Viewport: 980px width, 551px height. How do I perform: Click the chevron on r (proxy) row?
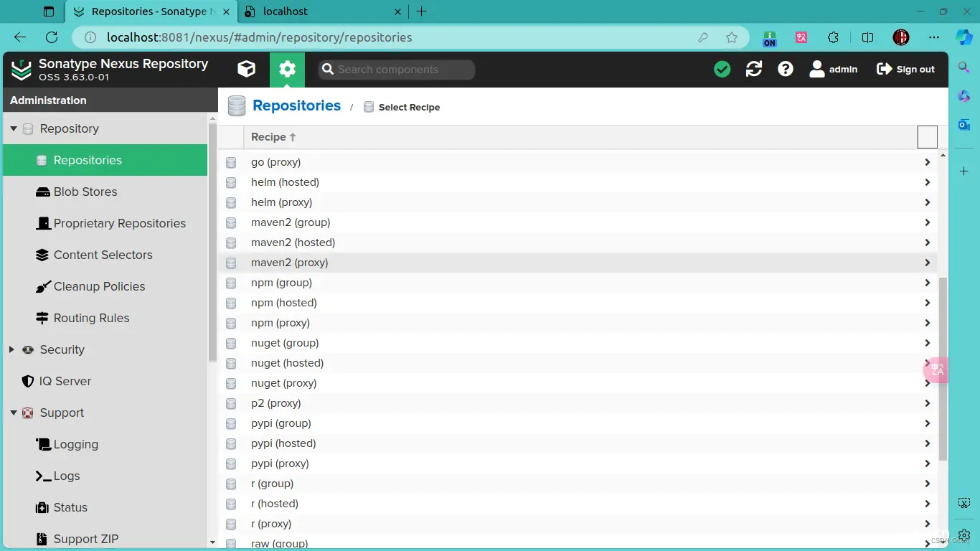(927, 524)
